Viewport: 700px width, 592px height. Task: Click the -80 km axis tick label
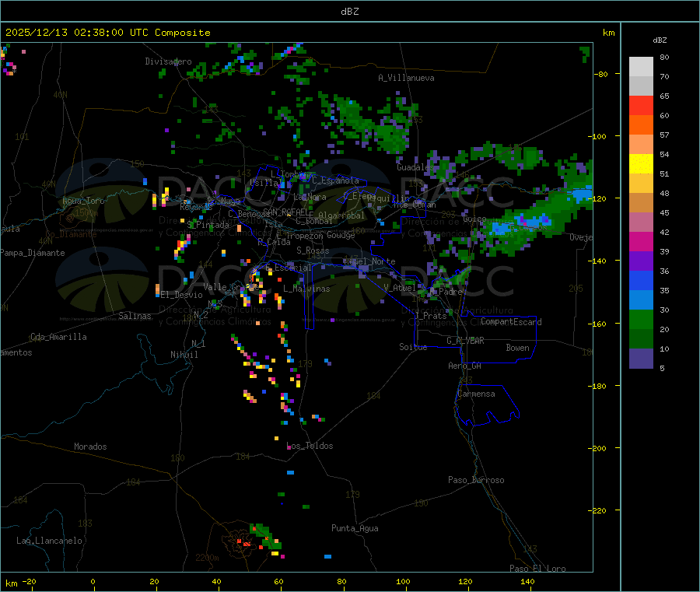click(x=601, y=74)
